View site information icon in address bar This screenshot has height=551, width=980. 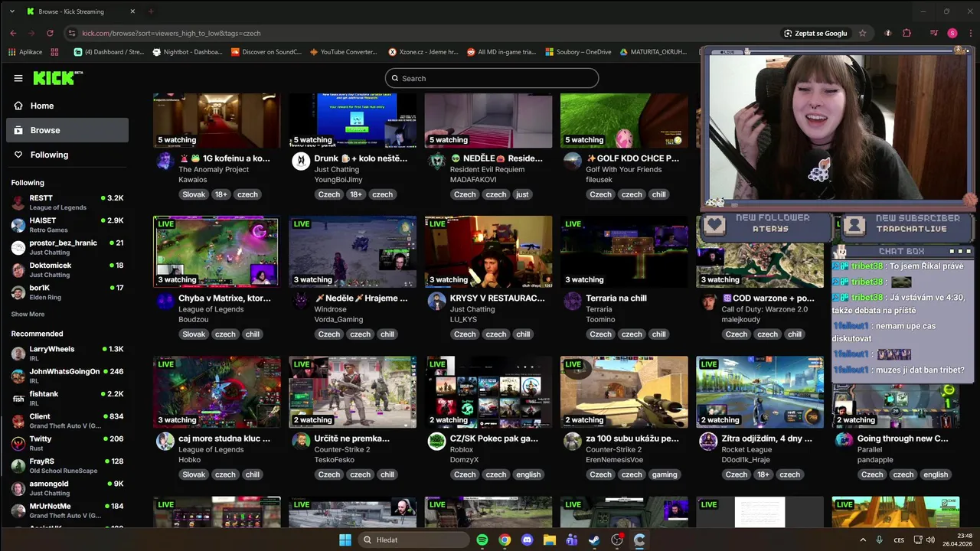[x=72, y=33]
